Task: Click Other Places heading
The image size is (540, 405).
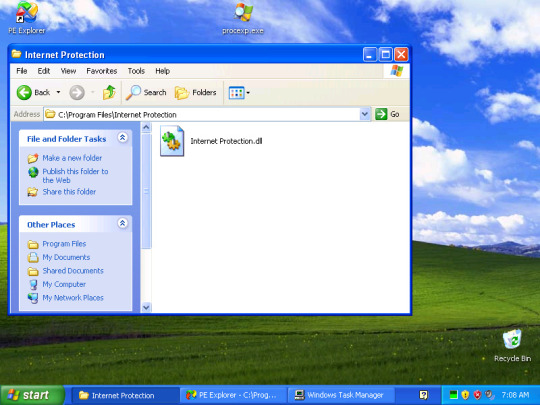Action: (x=51, y=225)
